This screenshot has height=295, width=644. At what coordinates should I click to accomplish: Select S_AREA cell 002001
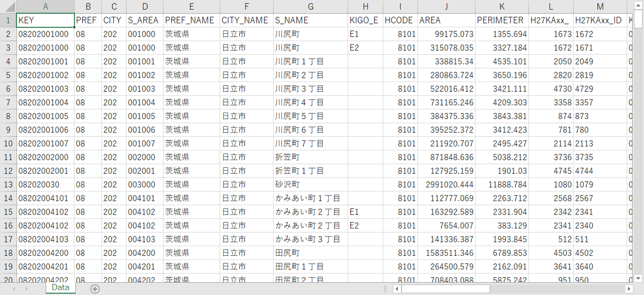tap(145, 171)
